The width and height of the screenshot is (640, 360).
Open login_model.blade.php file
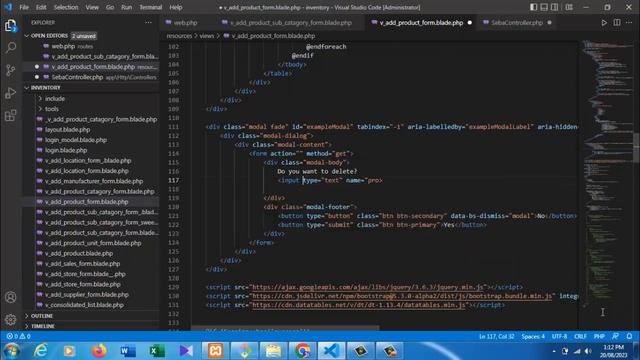point(76,140)
